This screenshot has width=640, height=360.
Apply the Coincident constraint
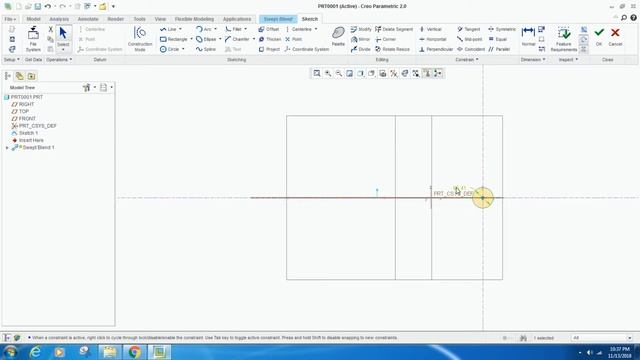click(x=471, y=49)
